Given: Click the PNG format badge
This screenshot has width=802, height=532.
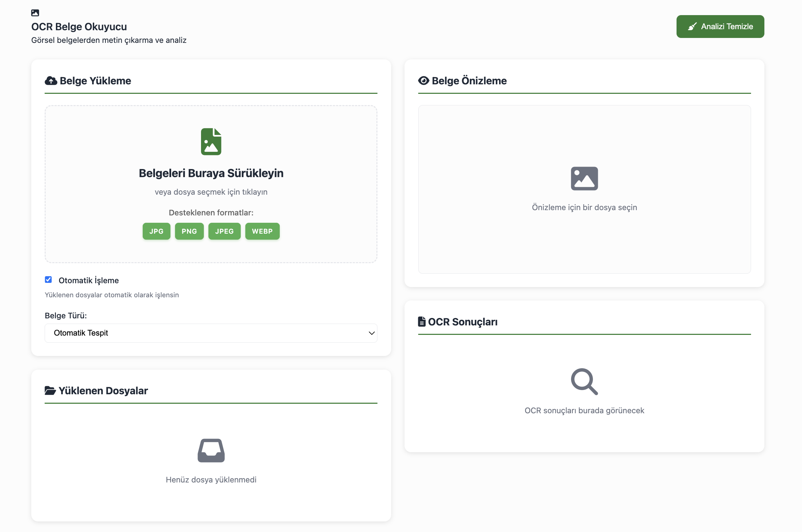Looking at the screenshot, I should tap(189, 231).
